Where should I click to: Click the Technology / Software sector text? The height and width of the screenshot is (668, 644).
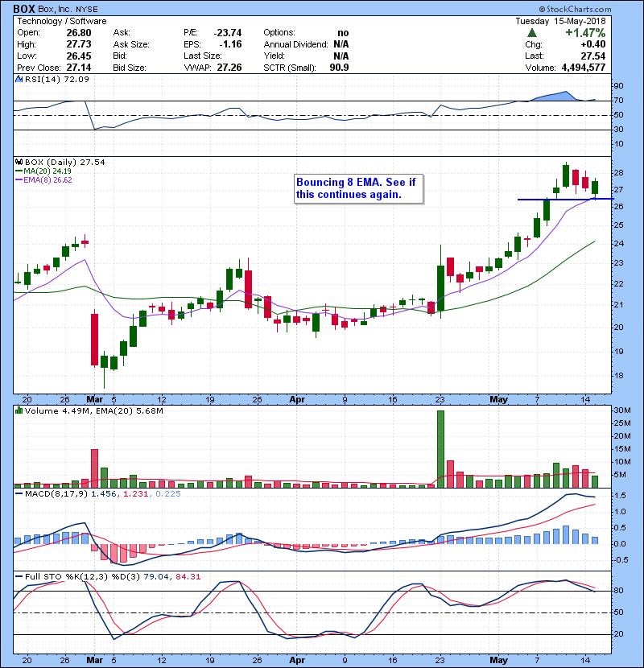pos(62,21)
